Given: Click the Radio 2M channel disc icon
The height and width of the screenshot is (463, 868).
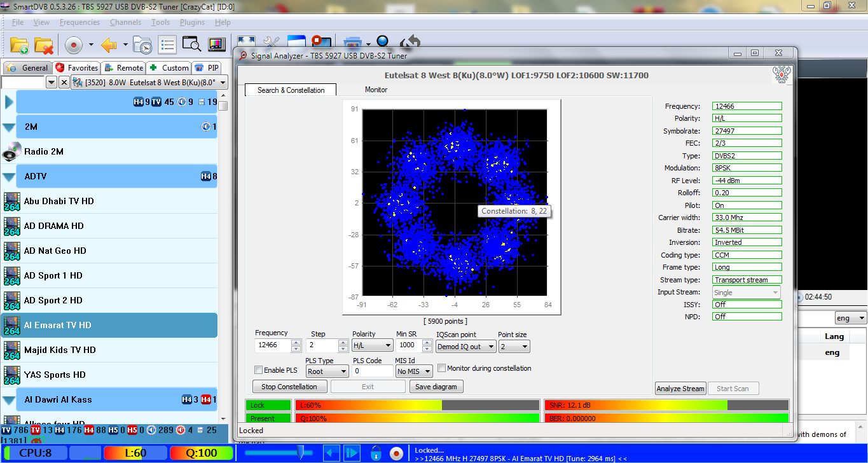Looking at the screenshot, I should click(x=11, y=151).
